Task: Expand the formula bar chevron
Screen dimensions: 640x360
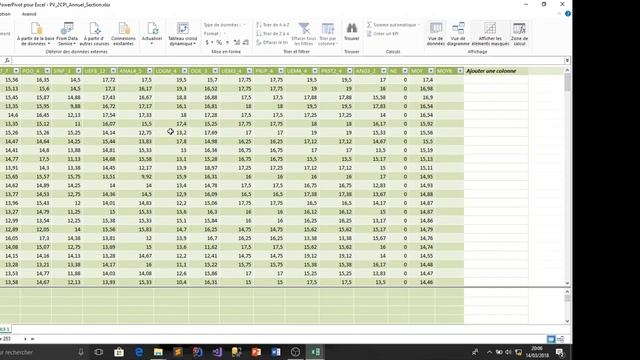Action: (567, 60)
